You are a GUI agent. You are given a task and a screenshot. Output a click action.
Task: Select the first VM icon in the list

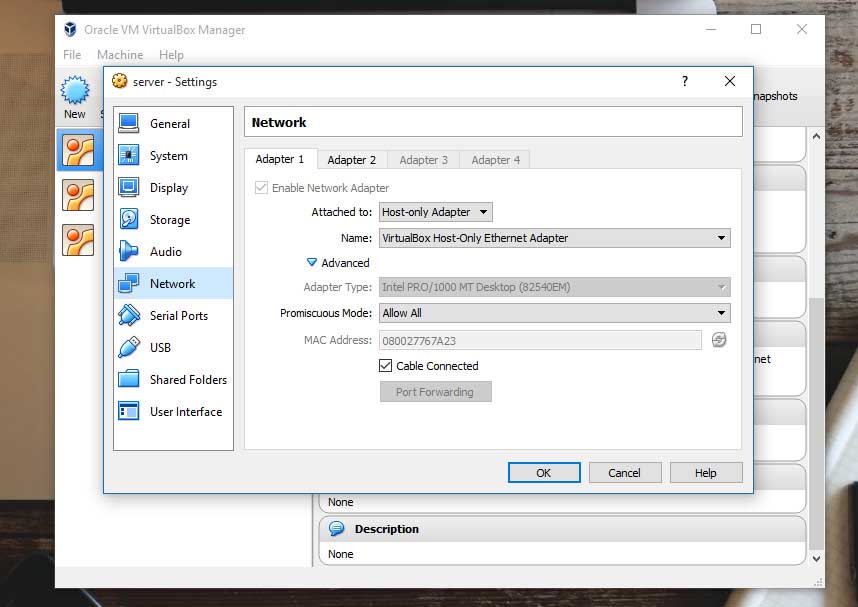pos(78,150)
